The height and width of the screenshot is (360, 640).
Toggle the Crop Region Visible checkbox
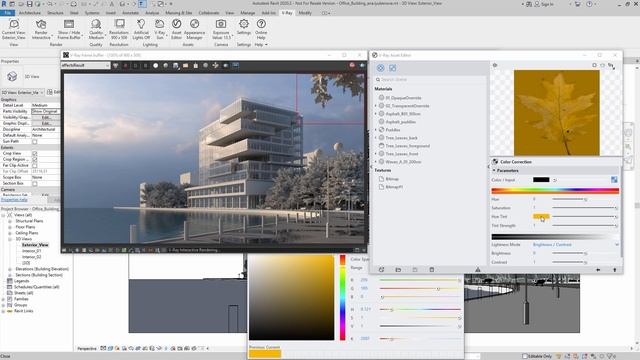pyautogui.click(x=34, y=160)
